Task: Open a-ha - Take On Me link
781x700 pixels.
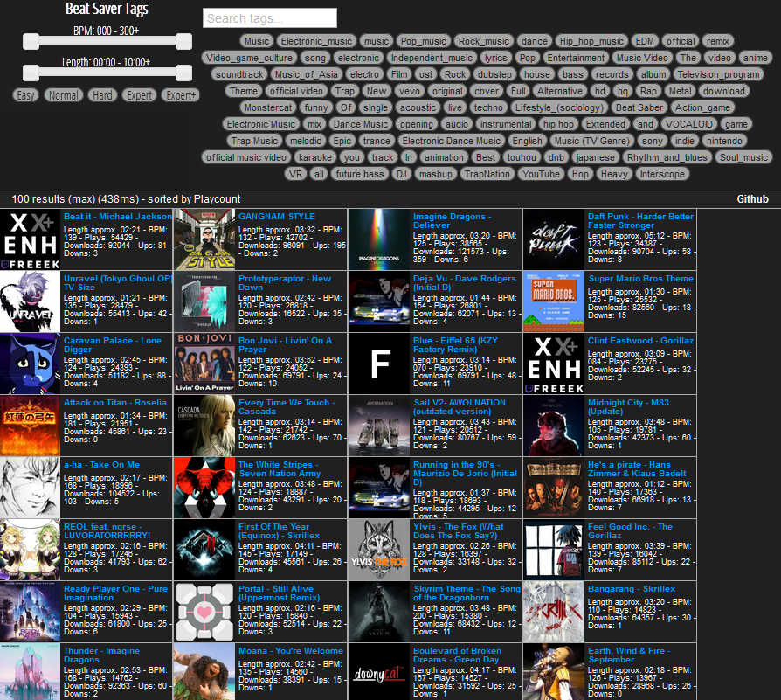Action: (101, 464)
